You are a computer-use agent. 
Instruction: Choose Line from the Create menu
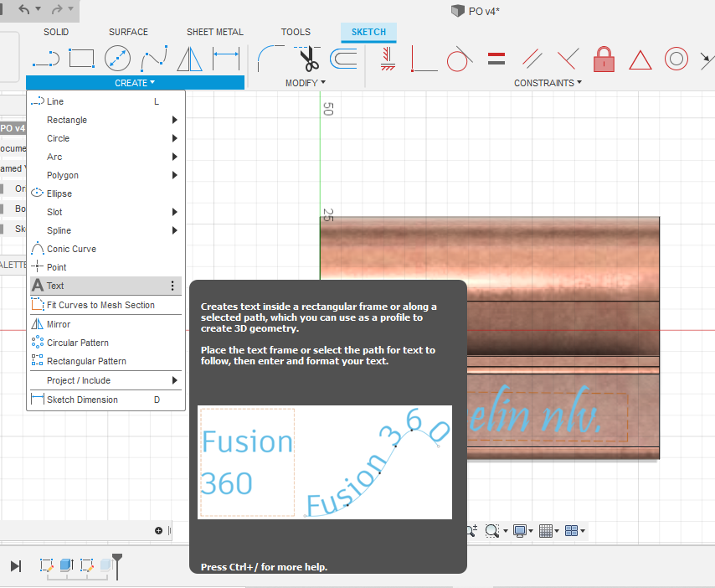tap(105, 101)
